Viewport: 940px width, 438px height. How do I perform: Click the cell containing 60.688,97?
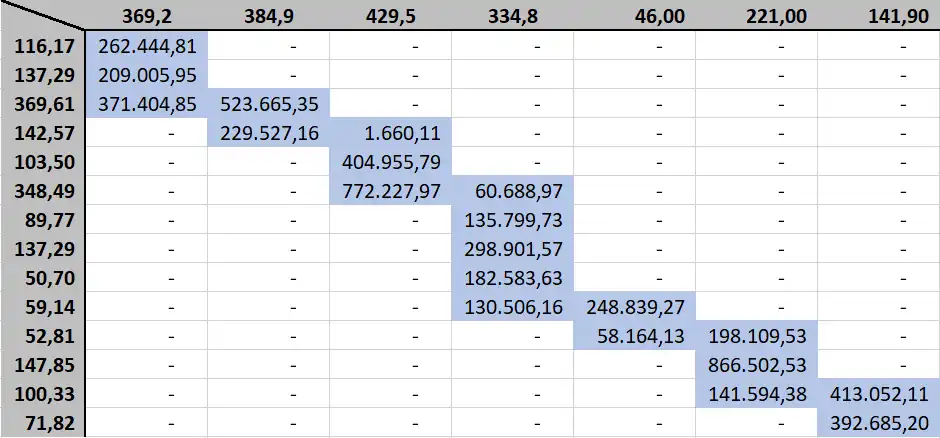(513, 190)
